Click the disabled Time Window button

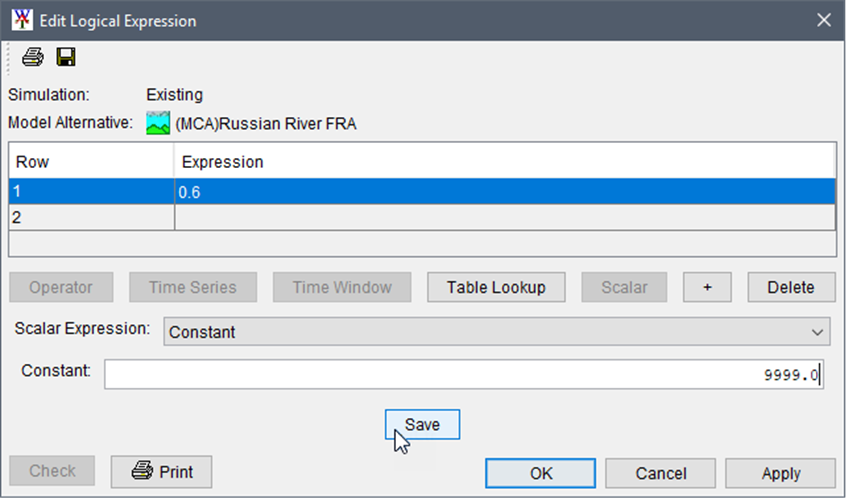coord(342,287)
